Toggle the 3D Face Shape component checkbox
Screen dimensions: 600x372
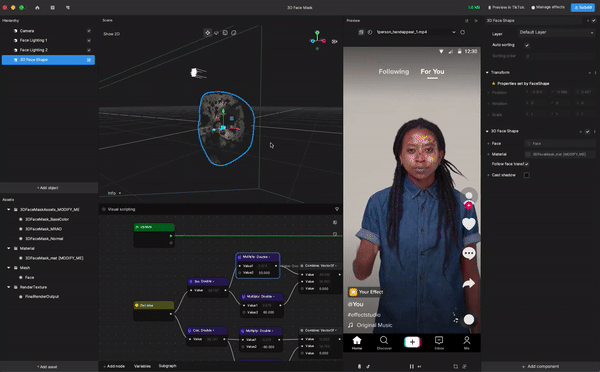click(587, 131)
